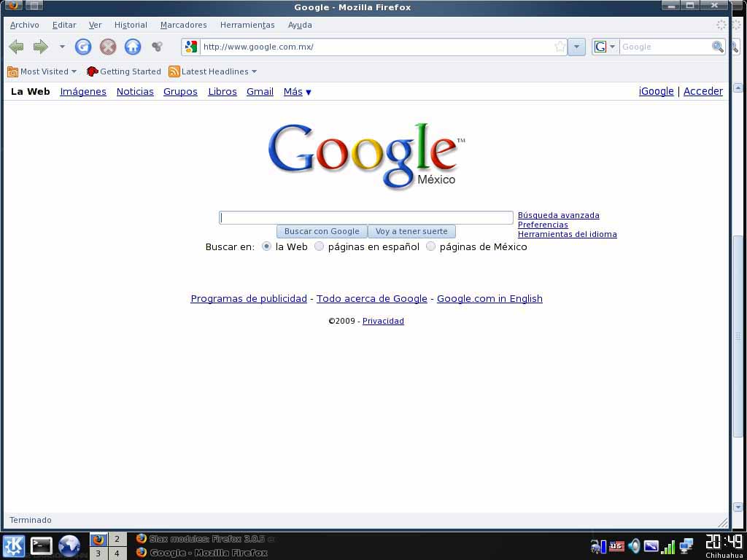Open the Firefox window menu icon in title bar
Screen dimensions: 747x560
click(13, 6)
